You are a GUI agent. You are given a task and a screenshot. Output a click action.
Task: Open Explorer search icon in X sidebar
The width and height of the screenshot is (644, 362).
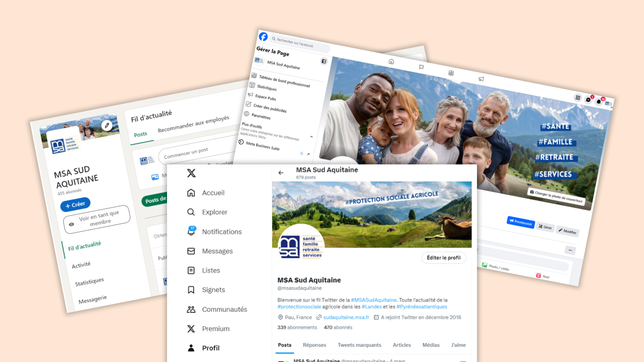click(191, 212)
